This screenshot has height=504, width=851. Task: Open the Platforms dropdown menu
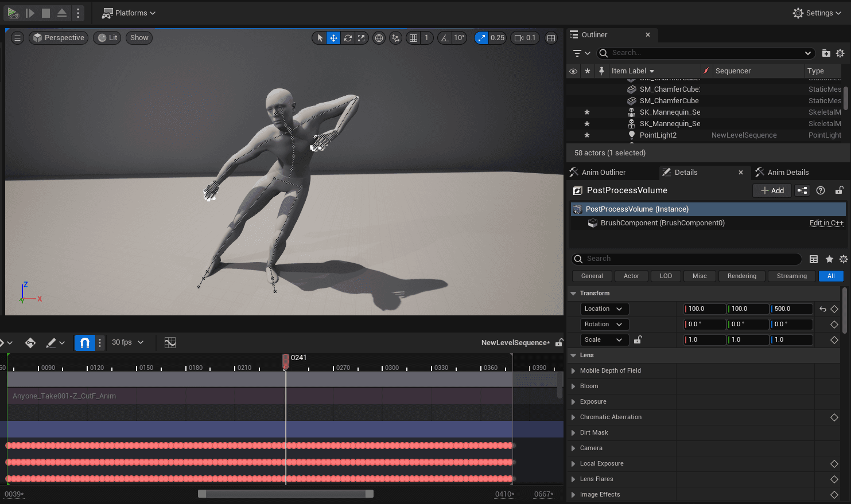(x=129, y=13)
